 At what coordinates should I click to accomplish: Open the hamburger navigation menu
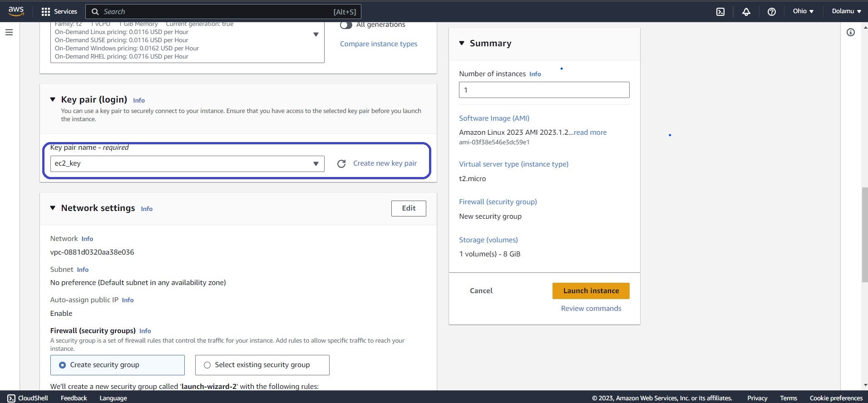[x=9, y=32]
